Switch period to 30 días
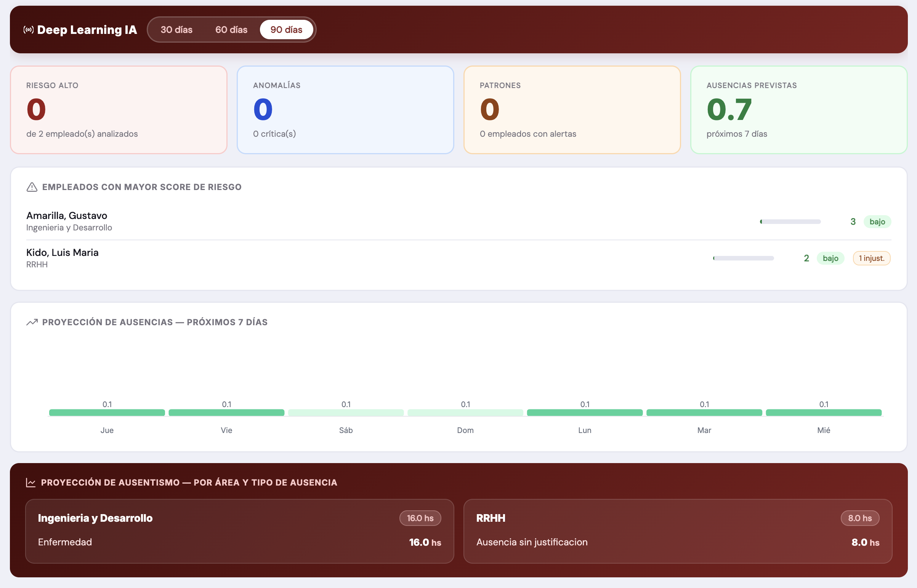The width and height of the screenshot is (917, 588). point(176,30)
